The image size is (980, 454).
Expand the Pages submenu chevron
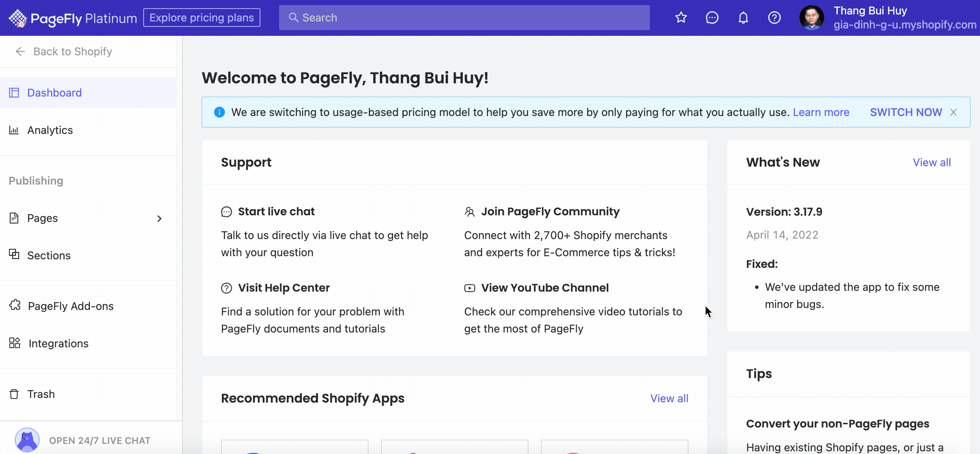tap(159, 218)
